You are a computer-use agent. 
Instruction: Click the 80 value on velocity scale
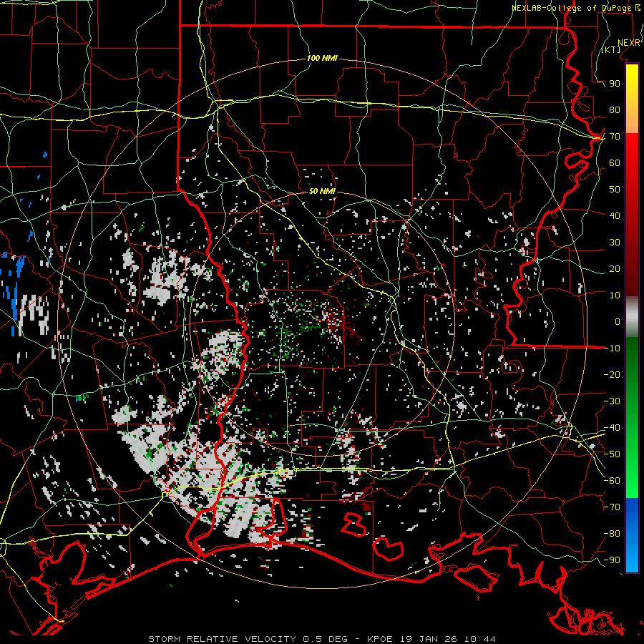(615, 110)
